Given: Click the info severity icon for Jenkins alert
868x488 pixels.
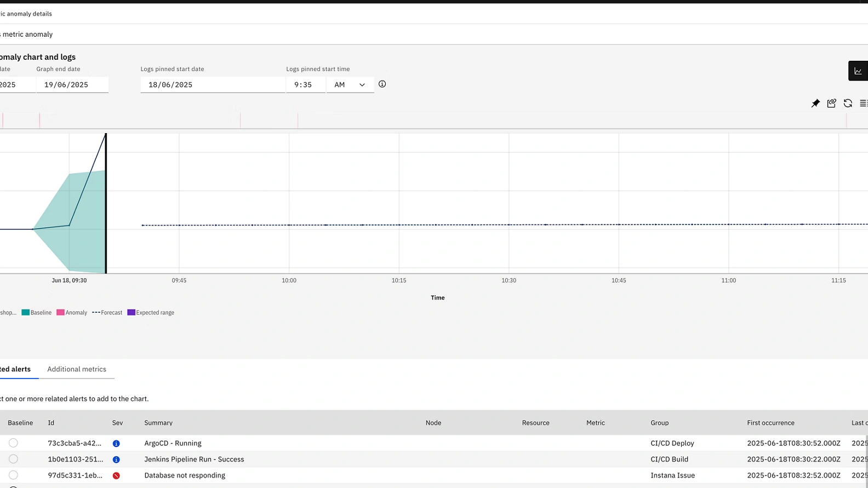Looking at the screenshot, I should click(x=116, y=460).
